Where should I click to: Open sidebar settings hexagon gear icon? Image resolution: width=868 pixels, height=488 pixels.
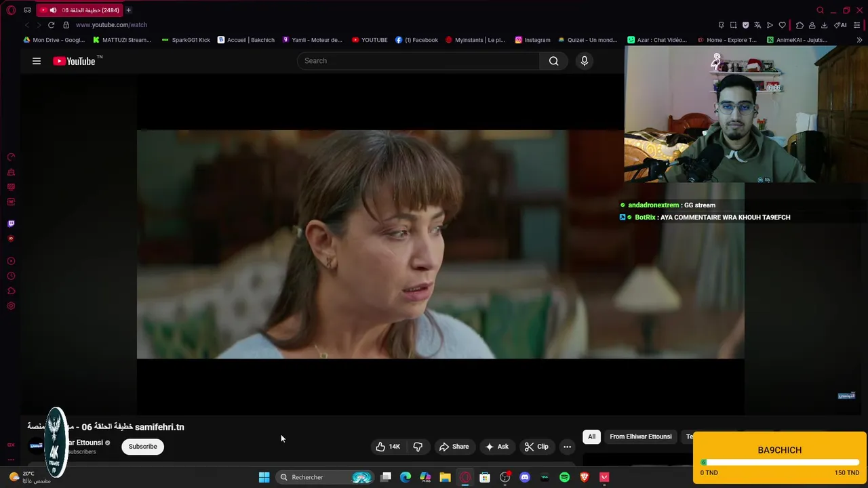[x=11, y=306]
